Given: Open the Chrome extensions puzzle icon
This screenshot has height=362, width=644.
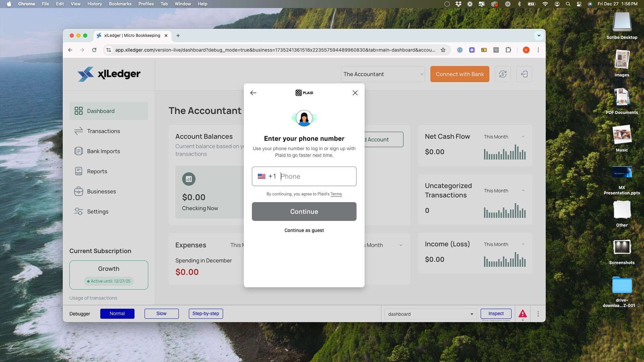Looking at the screenshot, I should (x=508, y=50).
